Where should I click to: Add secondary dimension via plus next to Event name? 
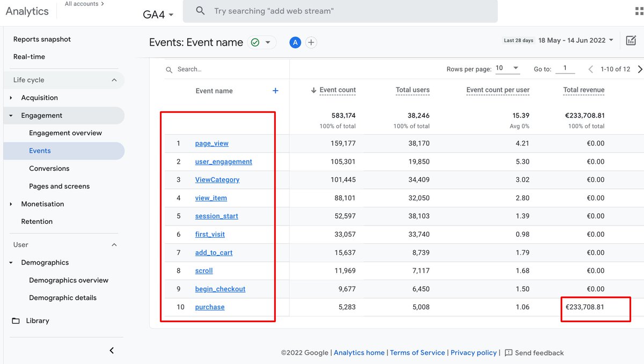click(275, 91)
